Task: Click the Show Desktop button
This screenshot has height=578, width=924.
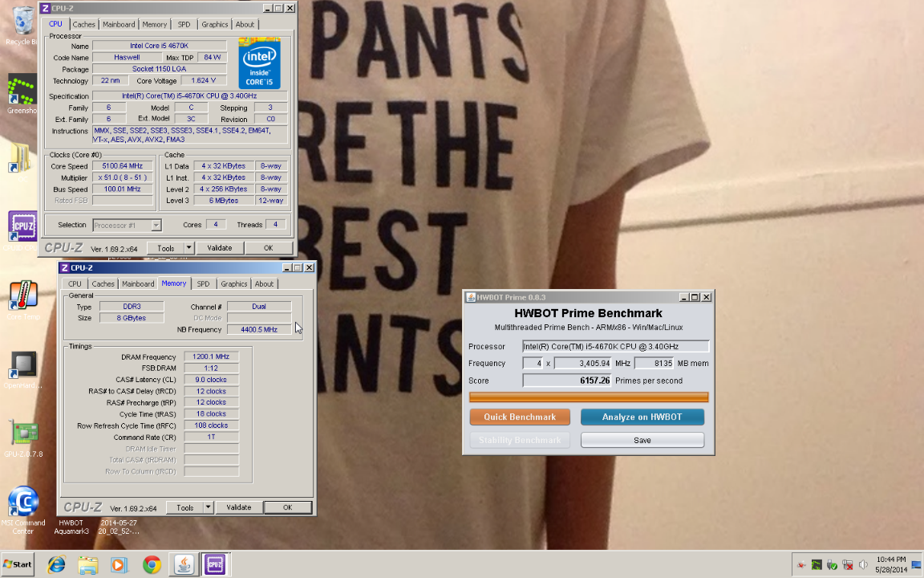Action: click(916, 564)
